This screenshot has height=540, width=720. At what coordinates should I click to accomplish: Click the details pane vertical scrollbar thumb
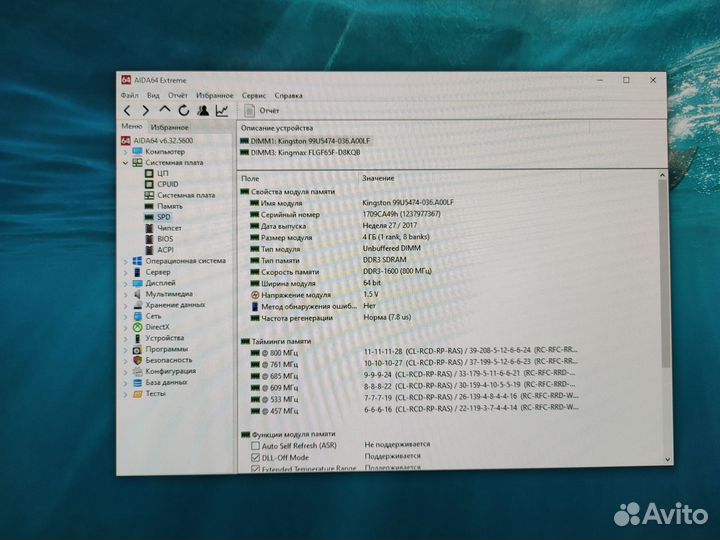point(664,273)
